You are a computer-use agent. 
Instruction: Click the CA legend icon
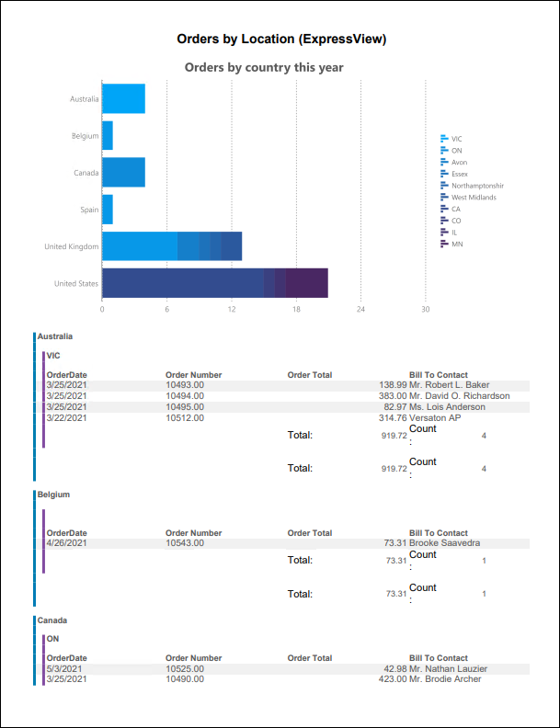pos(444,209)
